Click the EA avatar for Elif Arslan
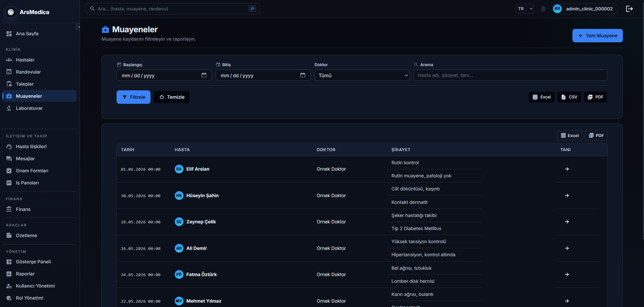644x307 pixels. coord(179,169)
